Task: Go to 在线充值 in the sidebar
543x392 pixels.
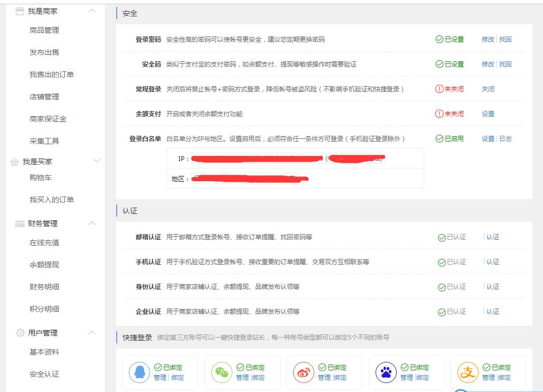Action: (44, 243)
